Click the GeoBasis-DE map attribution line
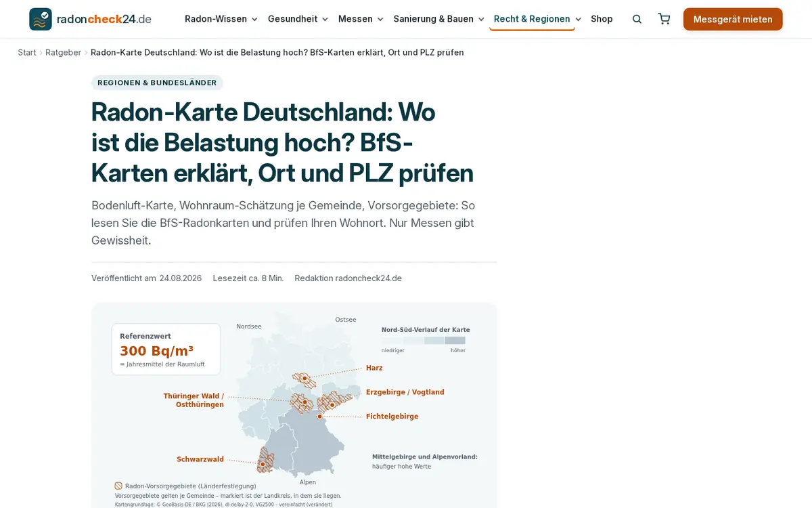Screen dimensions: 812x508 pos(223,504)
